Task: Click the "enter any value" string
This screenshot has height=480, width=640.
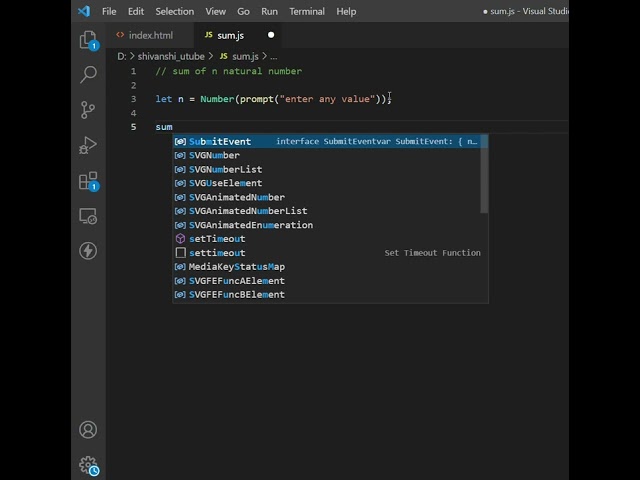Action: pyautogui.click(x=327, y=99)
